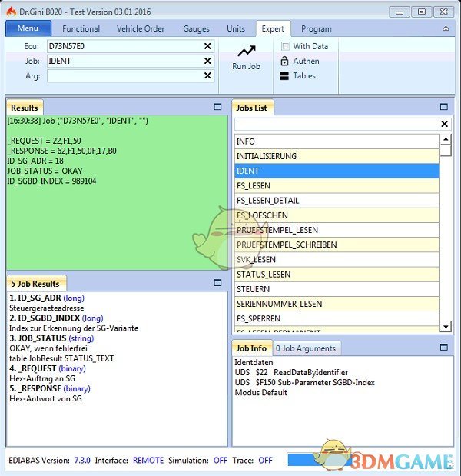461x476 pixels.
Task: Collapse the ribbon with chevron icon
Action: point(446,28)
